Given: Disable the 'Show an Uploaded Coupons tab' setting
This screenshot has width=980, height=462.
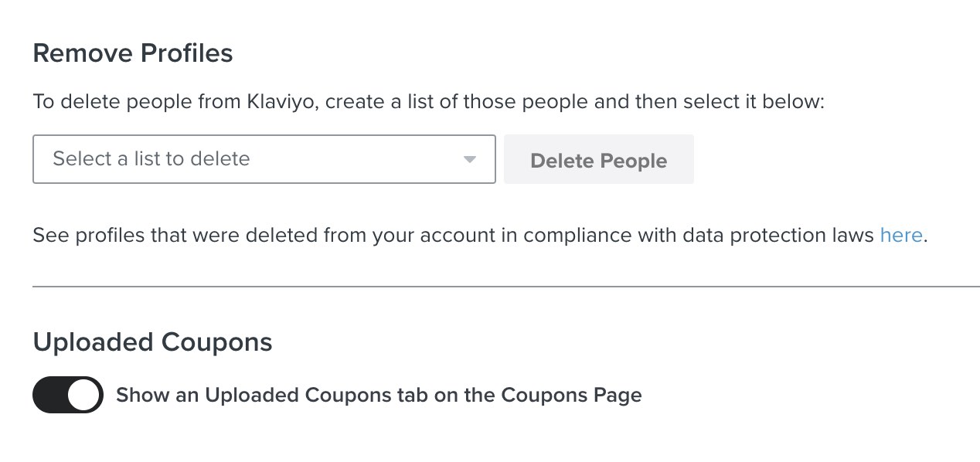Looking at the screenshot, I should click(x=67, y=395).
